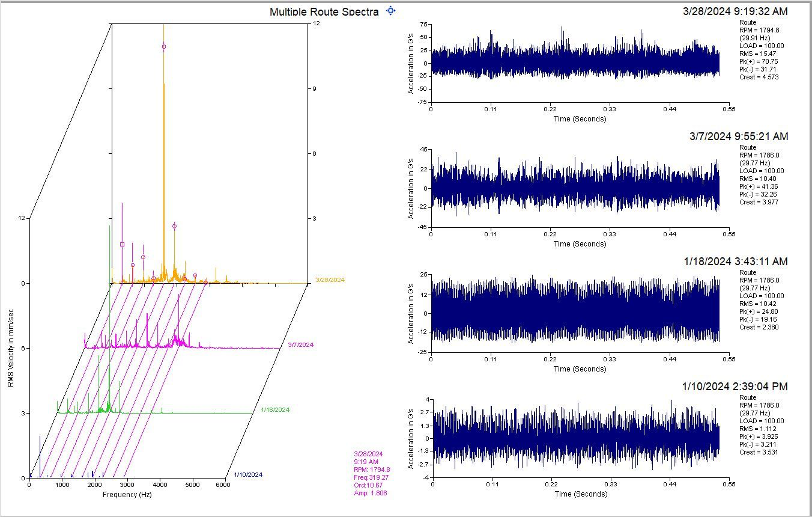The image size is (812, 517).
Task: Click the Crest = 2.380 value
Action: 759,327
